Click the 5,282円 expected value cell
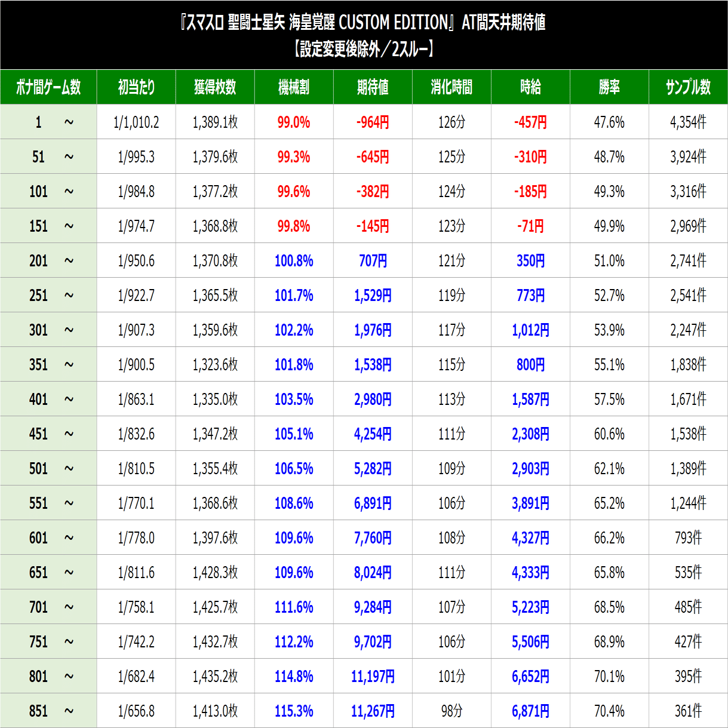The width and height of the screenshot is (728, 728). pos(373,469)
